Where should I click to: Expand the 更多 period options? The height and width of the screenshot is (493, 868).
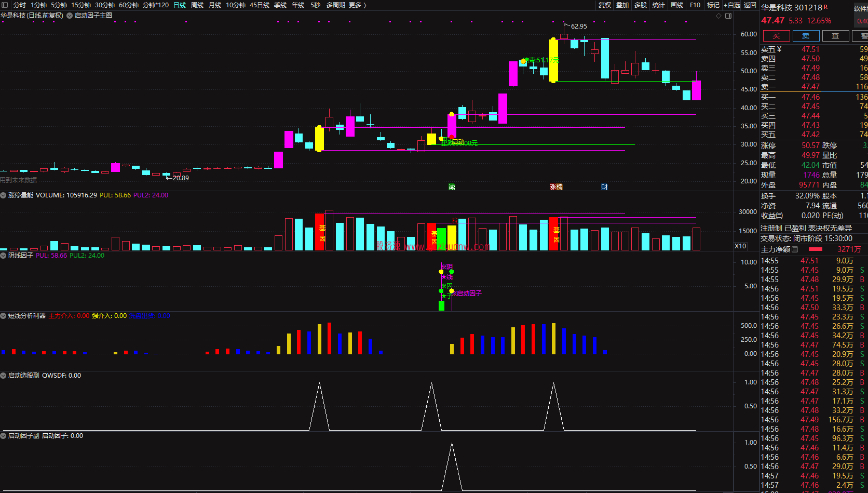(357, 5)
